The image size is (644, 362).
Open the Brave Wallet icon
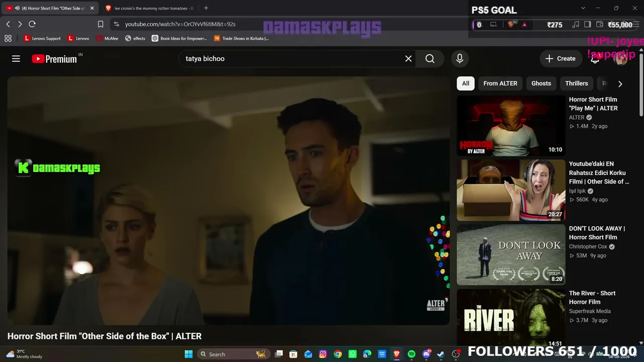[600, 24]
